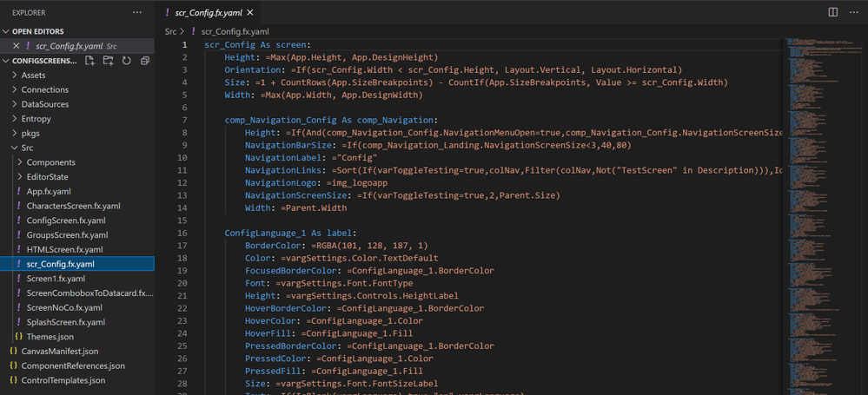Open Themes.json file

click(50, 336)
